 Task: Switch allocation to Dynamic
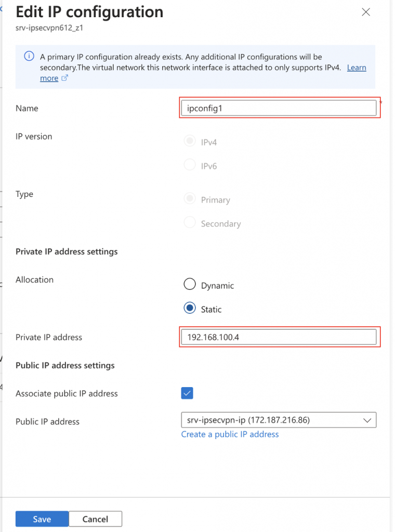pyautogui.click(x=190, y=284)
